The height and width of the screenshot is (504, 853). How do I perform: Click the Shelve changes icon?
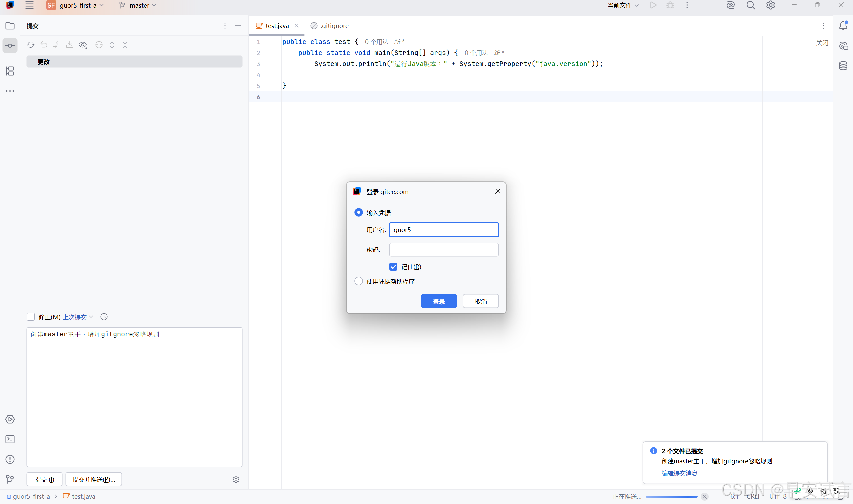(x=70, y=45)
